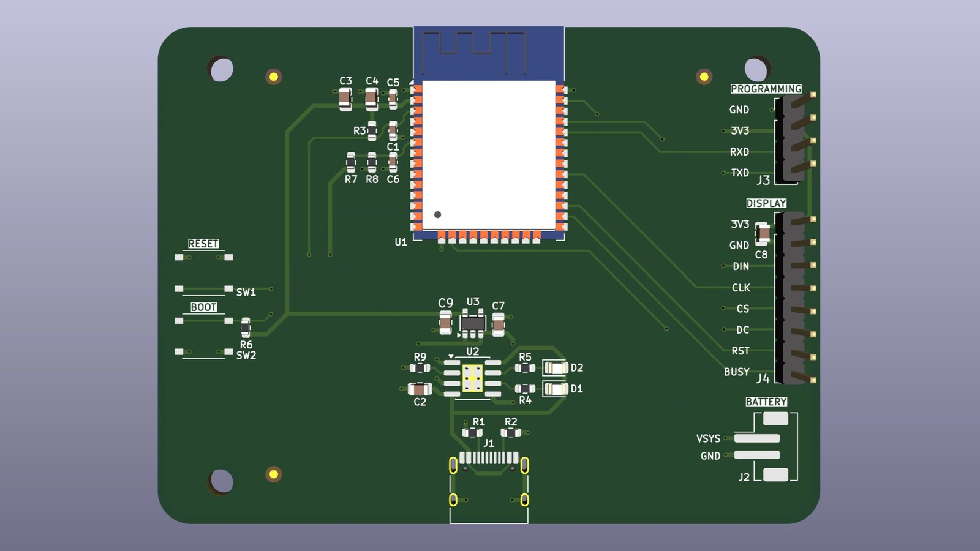Screen dimensions: 980x551
Task: Click the J4 reference designator
Action: click(763, 379)
